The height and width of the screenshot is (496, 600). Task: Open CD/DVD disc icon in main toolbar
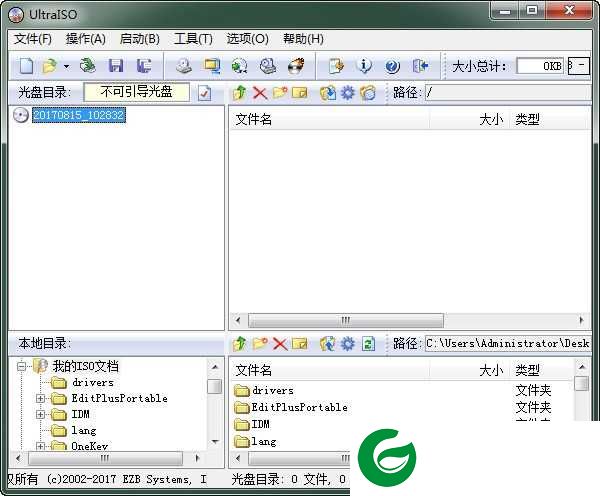pyautogui.click(x=88, y=65)
